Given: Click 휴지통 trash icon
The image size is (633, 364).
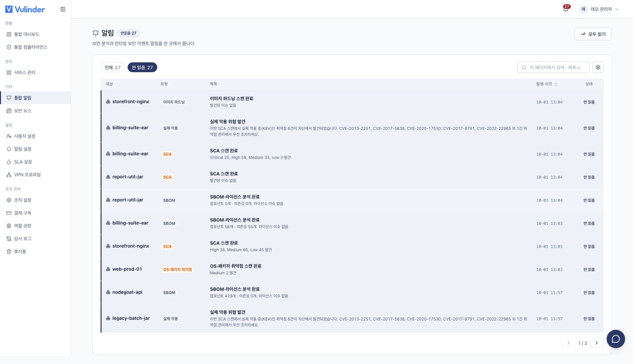Looking at the screenshot, I should (x=9, y=252).
